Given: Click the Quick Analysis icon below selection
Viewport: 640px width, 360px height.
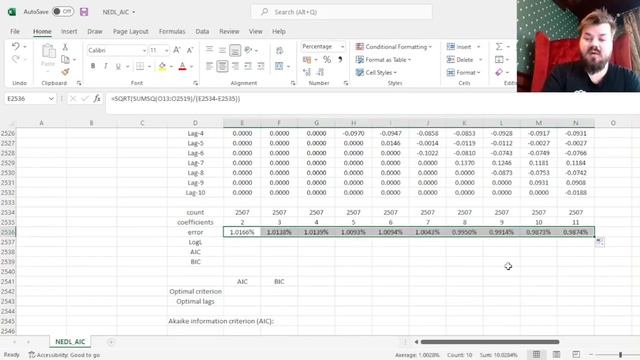Looking at the screenshot, I should (600, 242).
